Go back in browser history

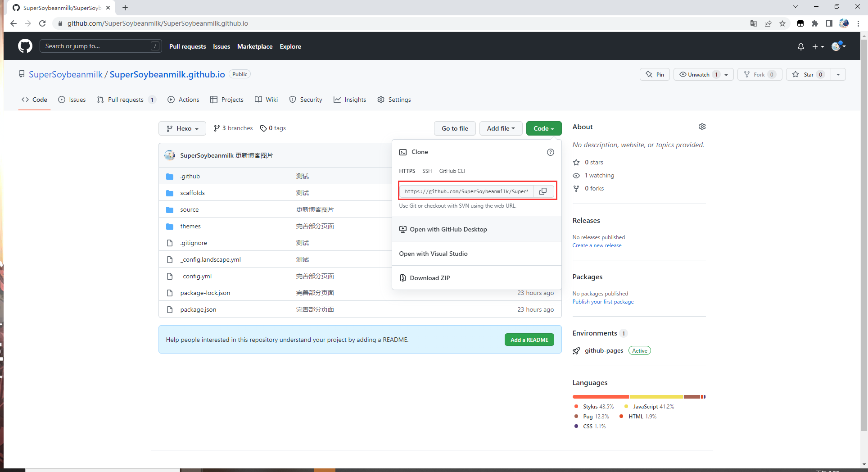click(14, 23)
